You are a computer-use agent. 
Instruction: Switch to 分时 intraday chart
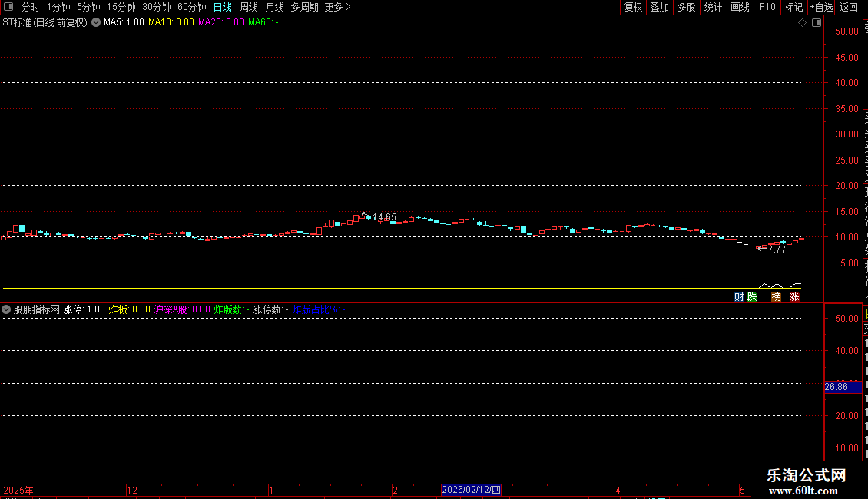click(x=31, y=7)
